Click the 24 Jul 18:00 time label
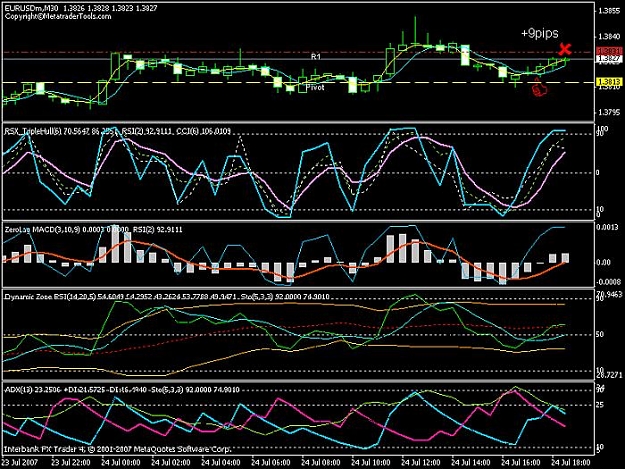 pos(570,463)
